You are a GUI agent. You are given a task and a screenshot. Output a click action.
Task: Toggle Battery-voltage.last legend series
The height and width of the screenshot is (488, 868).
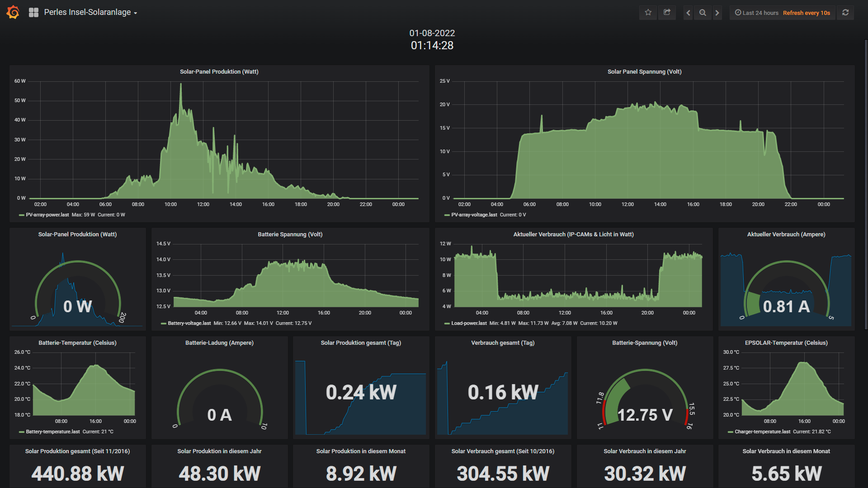pos(189,323)
